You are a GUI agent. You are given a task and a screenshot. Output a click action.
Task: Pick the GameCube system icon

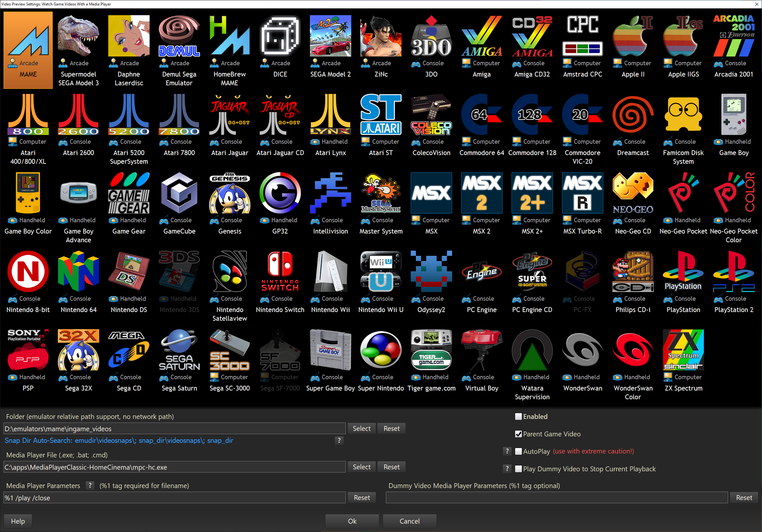click(179, 193)
